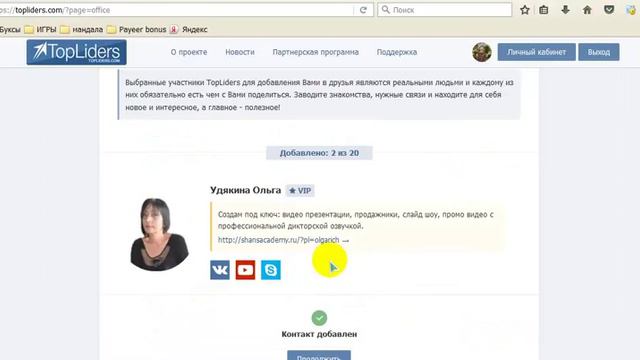Image resolution: width=640 pixels, height=360 pixels.
Task: Open the Яндекс bookmark
Action: pyautogui.click(x=189, y=29)
